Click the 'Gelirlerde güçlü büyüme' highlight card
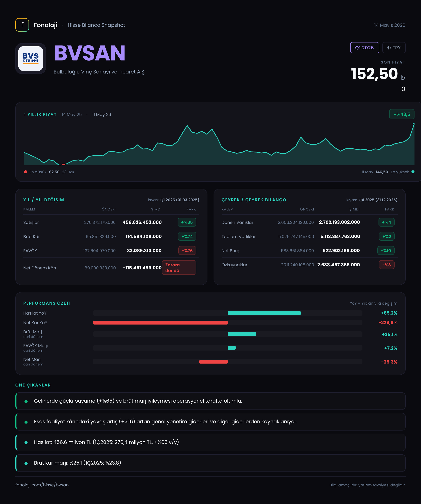The height and width of the screenshot is (504, 421). tap(210, 401)
